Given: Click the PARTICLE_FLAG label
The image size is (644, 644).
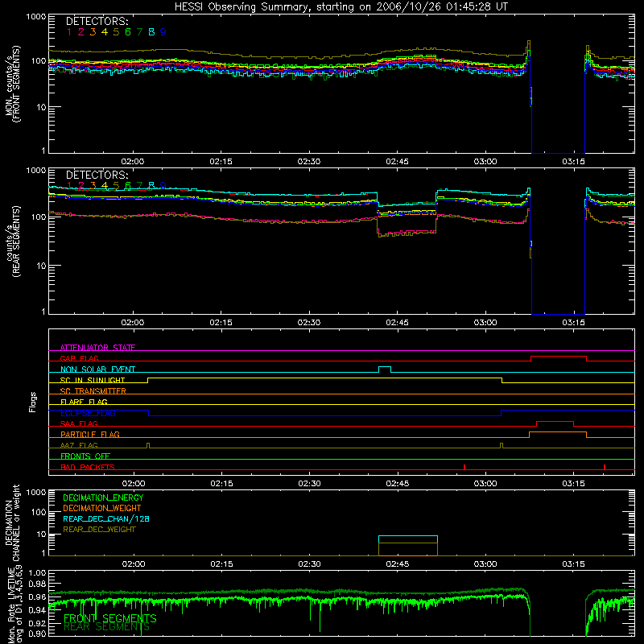Looking at the screenshot, I should pyautogui.click(x=90, y=434).
